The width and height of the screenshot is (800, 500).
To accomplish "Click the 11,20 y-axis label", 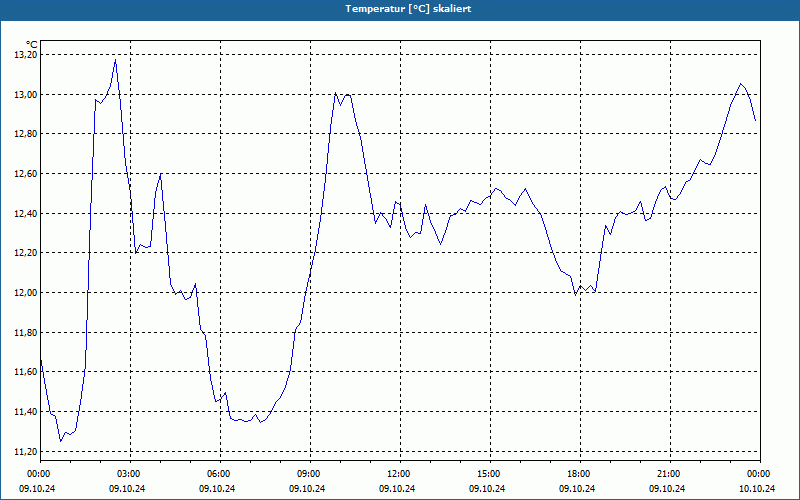I will click(25, 452).
